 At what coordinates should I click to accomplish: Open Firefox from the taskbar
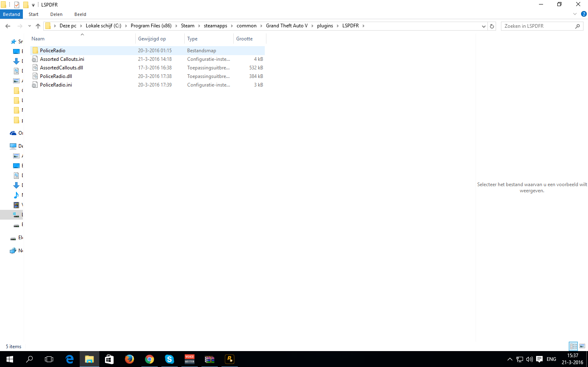130,359
